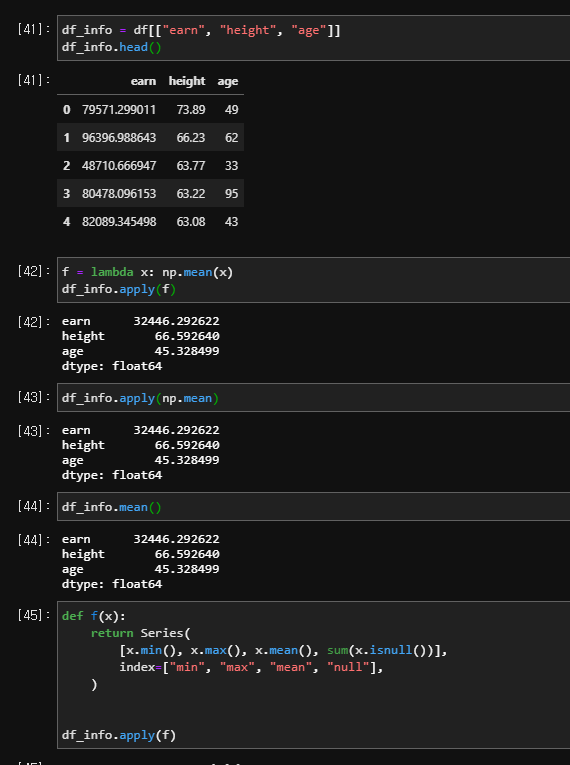Click height mean in output 43

pyautogui.click(x=187, y=445)
